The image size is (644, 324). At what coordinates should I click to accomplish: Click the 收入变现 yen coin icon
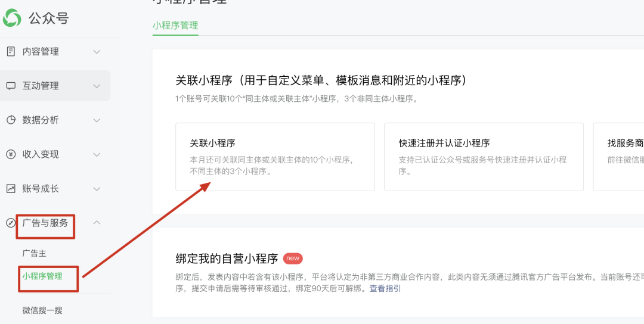[11, 155]
